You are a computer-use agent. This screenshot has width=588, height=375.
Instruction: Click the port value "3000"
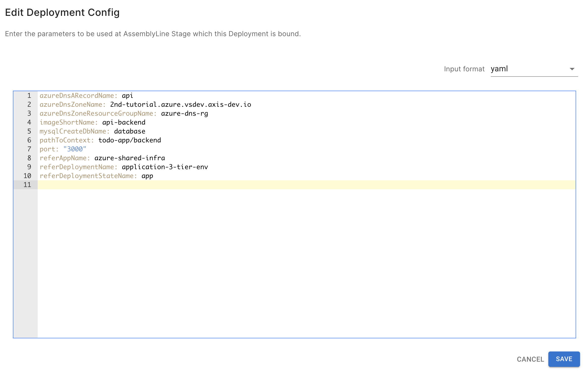pyautogui.click(x=75, y=149)
